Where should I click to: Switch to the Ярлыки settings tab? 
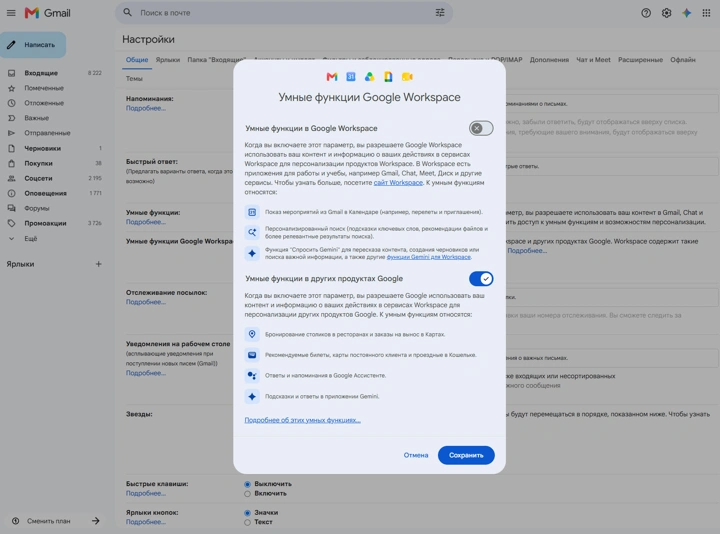168,60
